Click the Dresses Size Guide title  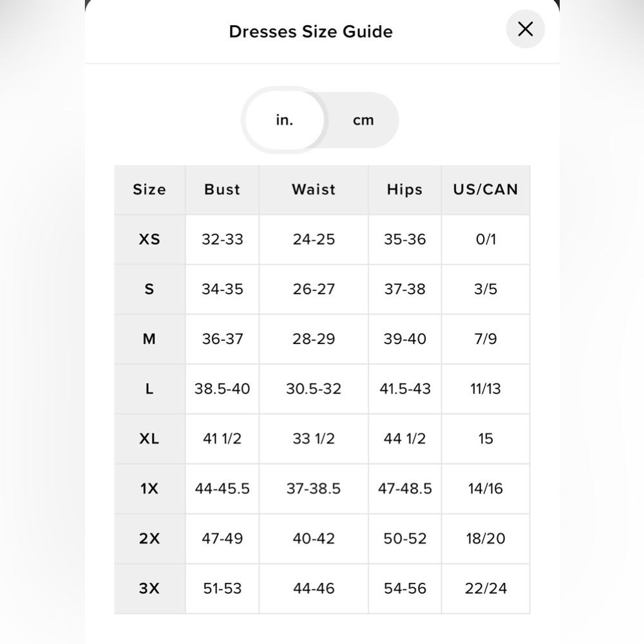[311, 32]
